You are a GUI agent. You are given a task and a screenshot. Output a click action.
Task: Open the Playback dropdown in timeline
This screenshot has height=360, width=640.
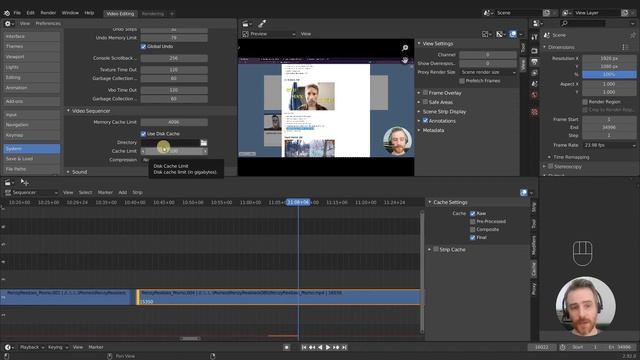click(x=32, y=347)
